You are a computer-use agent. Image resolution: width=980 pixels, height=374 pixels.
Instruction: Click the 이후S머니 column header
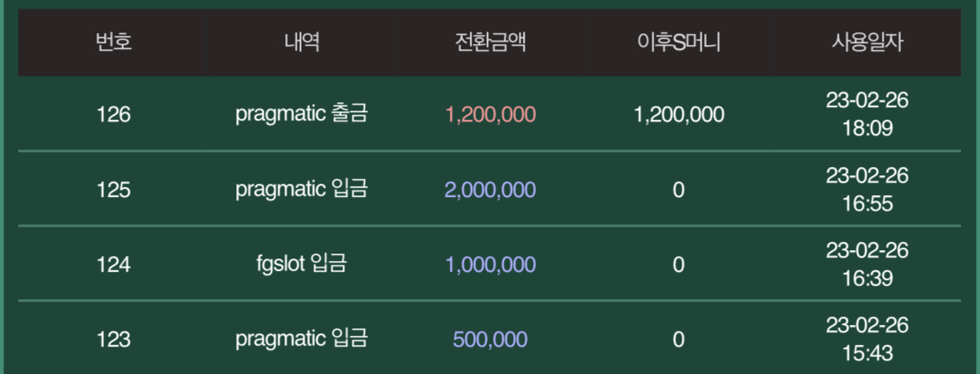coord(679,42)
